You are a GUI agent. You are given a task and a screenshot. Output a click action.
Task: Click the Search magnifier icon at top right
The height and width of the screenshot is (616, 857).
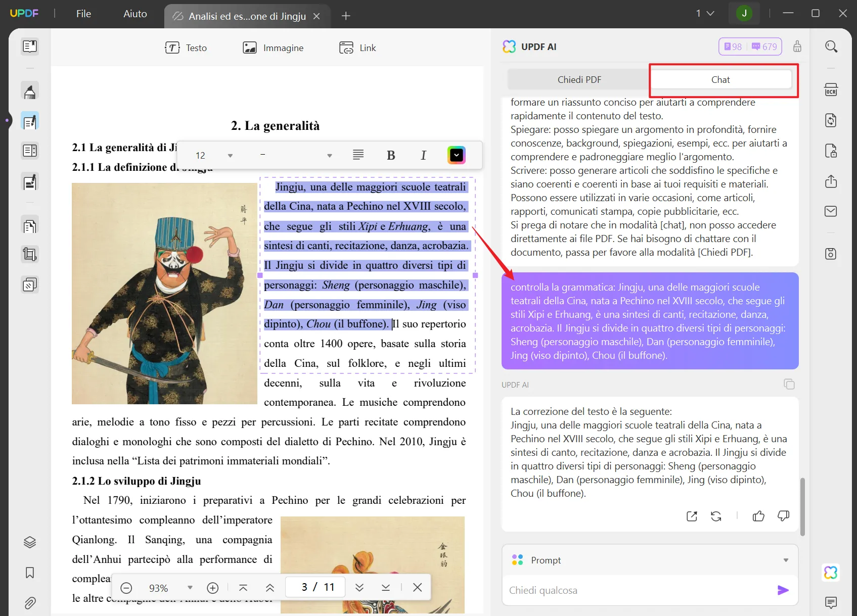(831, 47)
